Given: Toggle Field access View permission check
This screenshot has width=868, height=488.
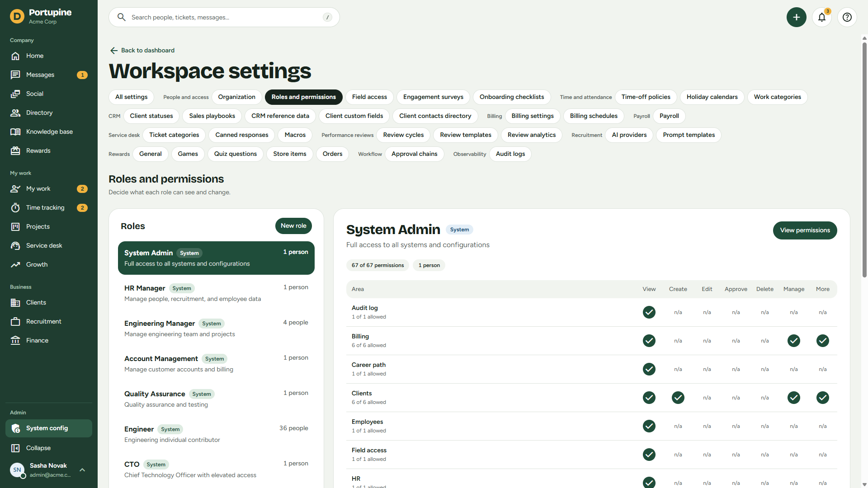Looking at the screenshot, I should click(649, 455).
